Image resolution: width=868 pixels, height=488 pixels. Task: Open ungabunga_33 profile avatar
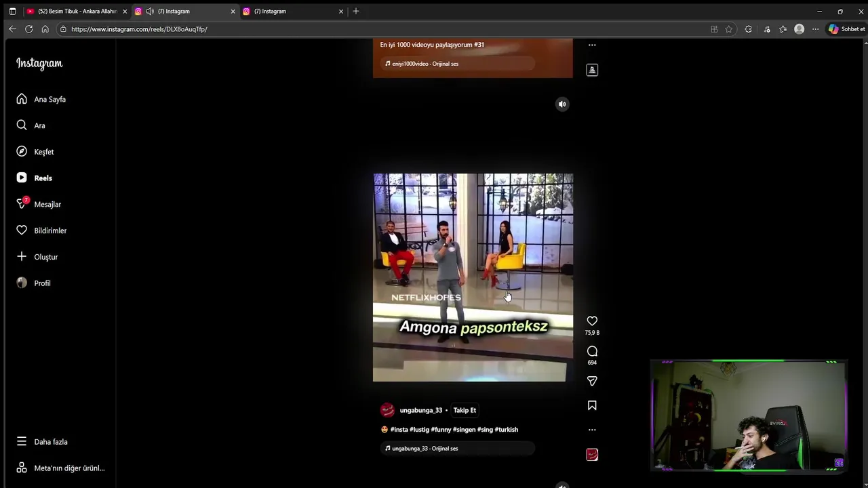pyautogui.click(x=387, y=410)
